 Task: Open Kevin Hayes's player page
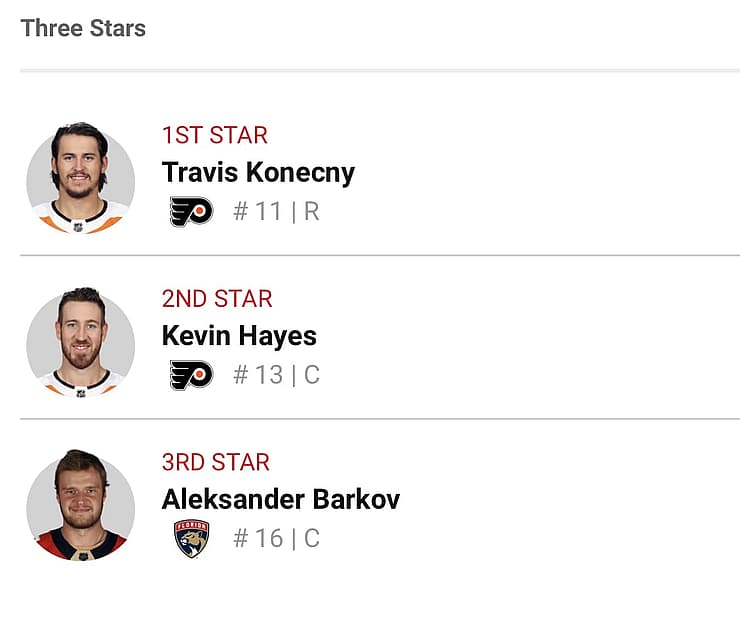coord(239,336)
